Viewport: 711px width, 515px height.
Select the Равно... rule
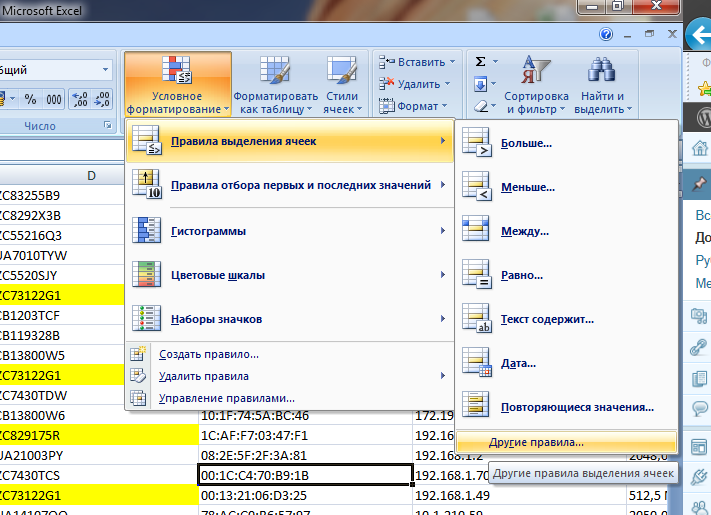point(566,275)
